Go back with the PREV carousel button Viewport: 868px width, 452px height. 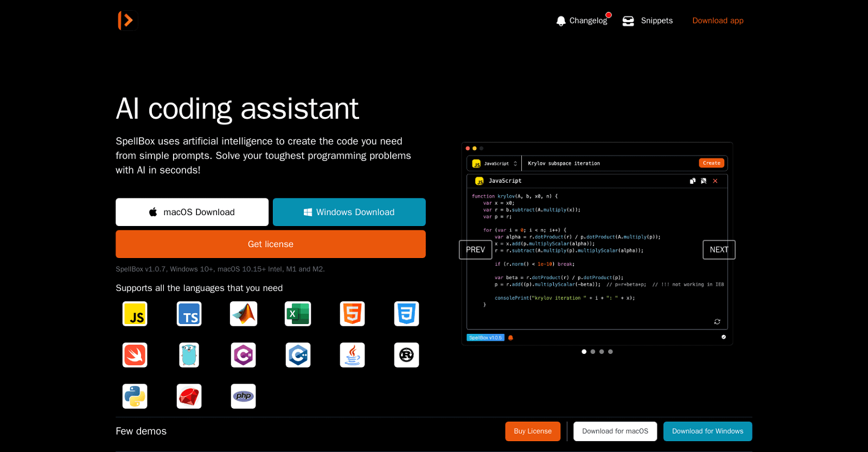click(475, 250)
